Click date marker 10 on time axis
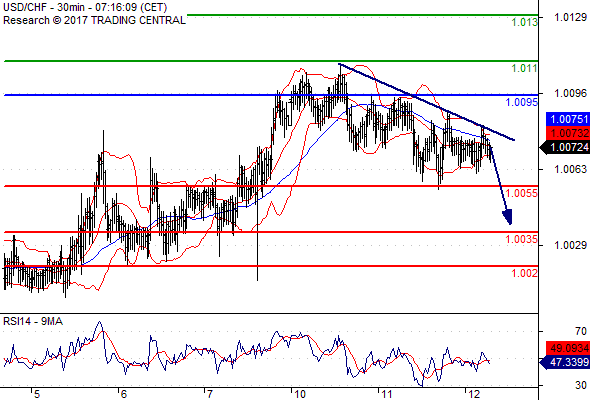 [x=300, y=394]
